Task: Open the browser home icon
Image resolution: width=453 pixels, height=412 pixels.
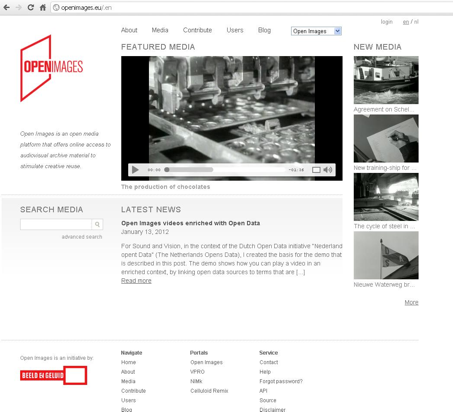Action: (43, 7)
